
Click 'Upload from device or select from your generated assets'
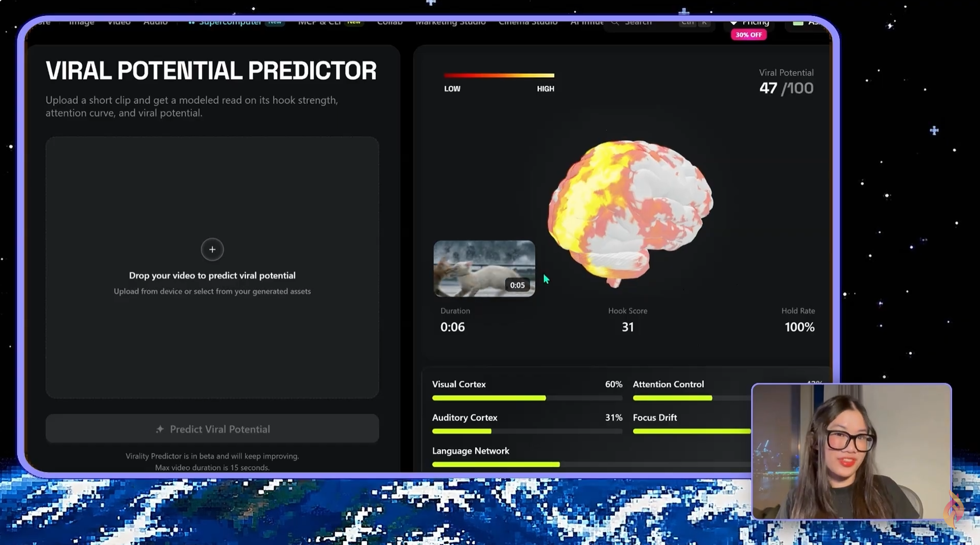212,291
